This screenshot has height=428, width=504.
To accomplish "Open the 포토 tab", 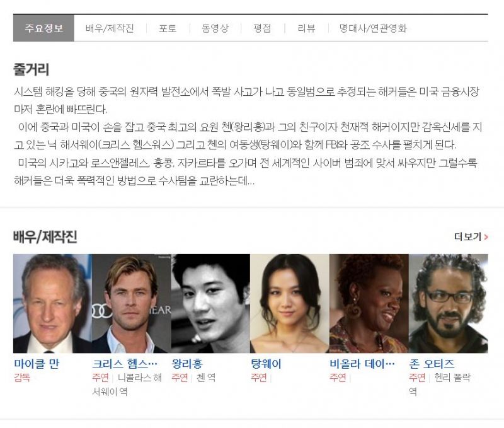I will coord(168,28).
